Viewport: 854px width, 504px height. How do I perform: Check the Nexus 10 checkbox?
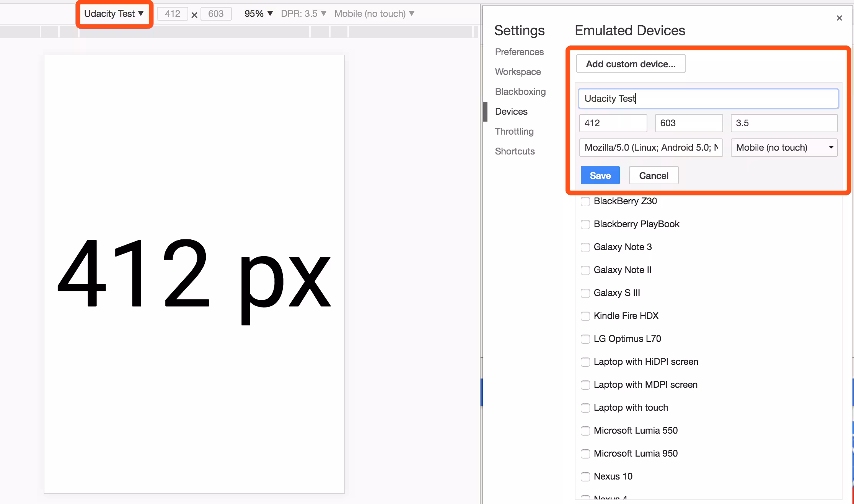(585, 477)
